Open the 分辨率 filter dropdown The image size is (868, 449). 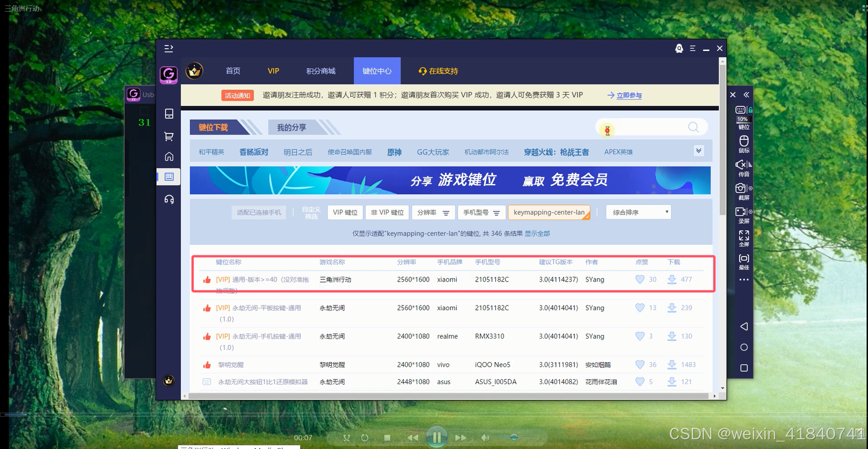coord(433,212)
